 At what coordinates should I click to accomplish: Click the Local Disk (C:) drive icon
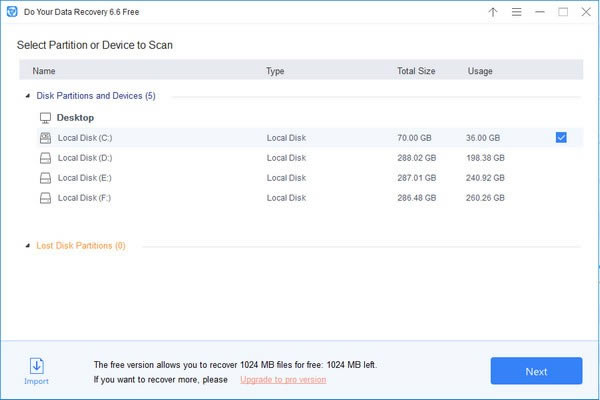point(45,138)
